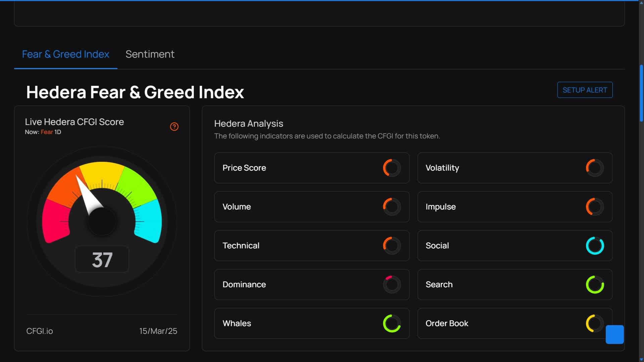Select the Volatility label
The image size is (644, 362).
(442, 168)
